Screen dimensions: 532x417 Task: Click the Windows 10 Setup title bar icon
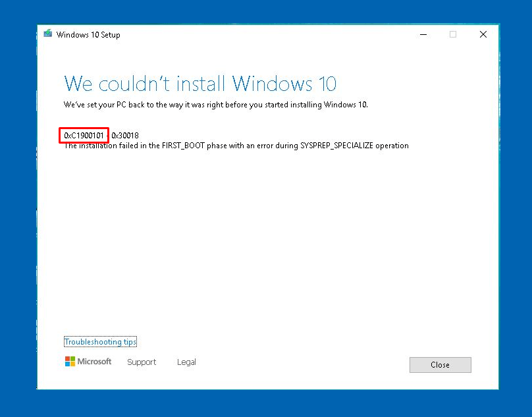48,34
